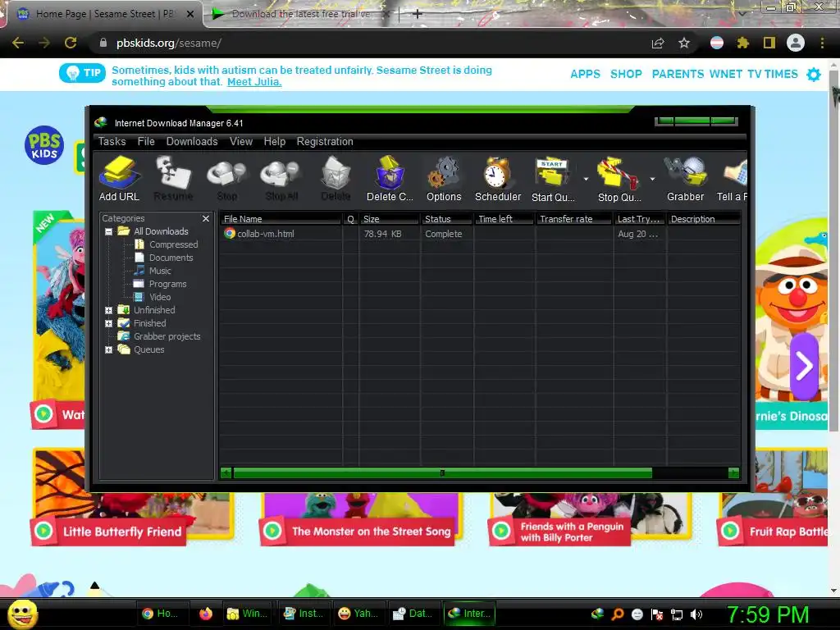The image size is (840, 630).
Task: Click the horizontal scrollbar thumb in IDM
Action: [442, 472]
